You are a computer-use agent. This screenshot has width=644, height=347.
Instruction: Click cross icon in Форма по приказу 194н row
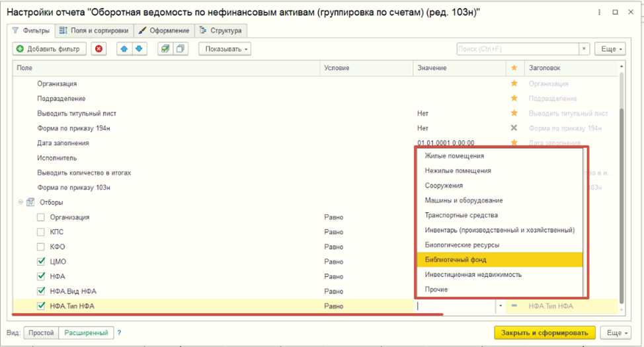[x=514, y=128]
